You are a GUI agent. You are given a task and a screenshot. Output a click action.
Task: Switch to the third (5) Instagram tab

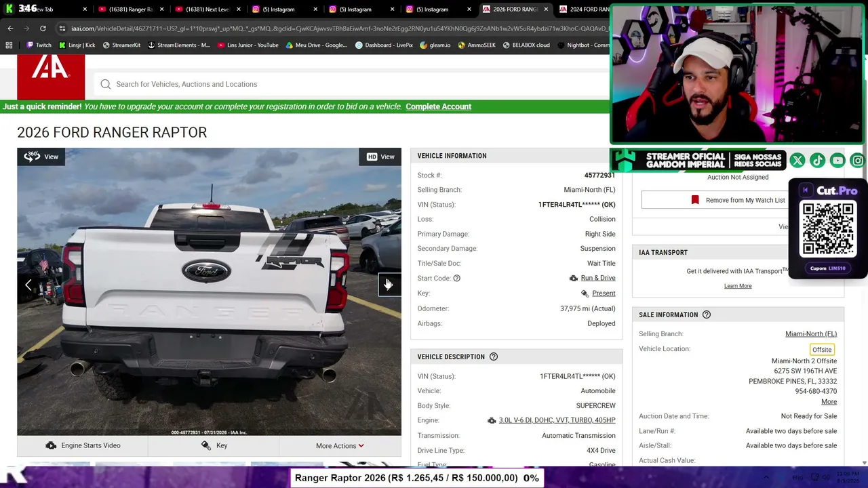pos(432,9)
